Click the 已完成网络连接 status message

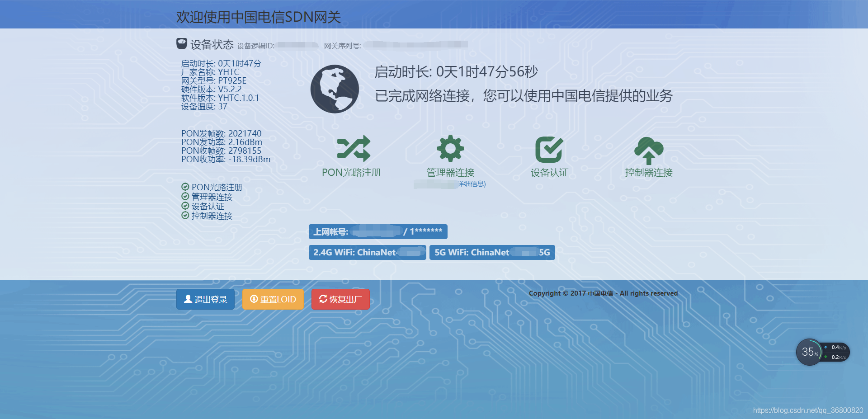pos(524,95)
